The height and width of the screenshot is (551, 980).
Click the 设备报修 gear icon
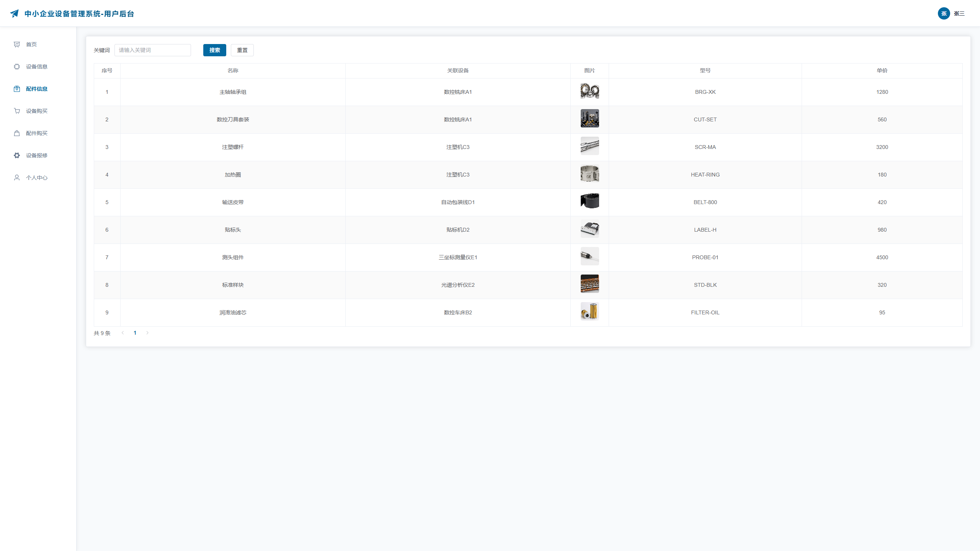pyautogui.click(x=17, y=155)
